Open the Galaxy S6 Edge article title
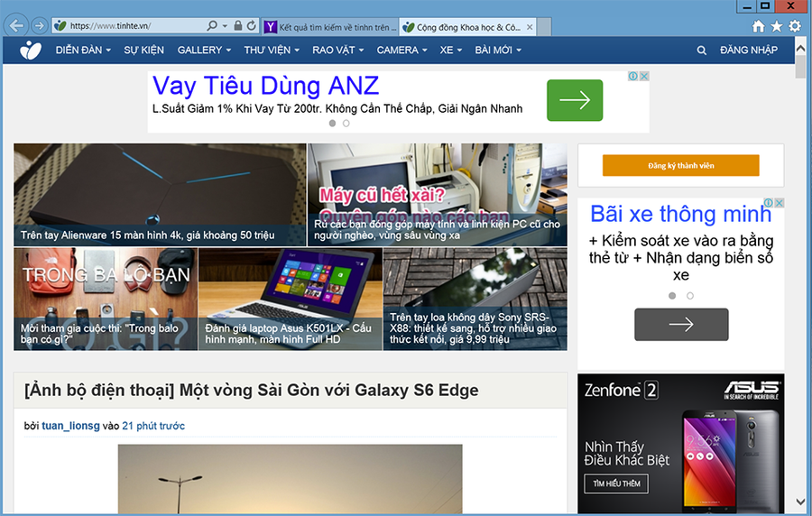Viewport: 812px width, 516px height. 252,391
